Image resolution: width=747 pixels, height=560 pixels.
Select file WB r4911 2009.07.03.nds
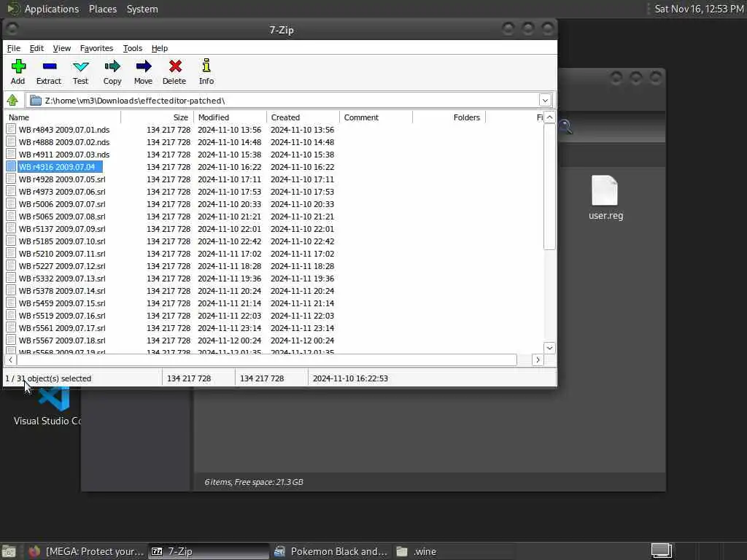(x=64, y=155)
